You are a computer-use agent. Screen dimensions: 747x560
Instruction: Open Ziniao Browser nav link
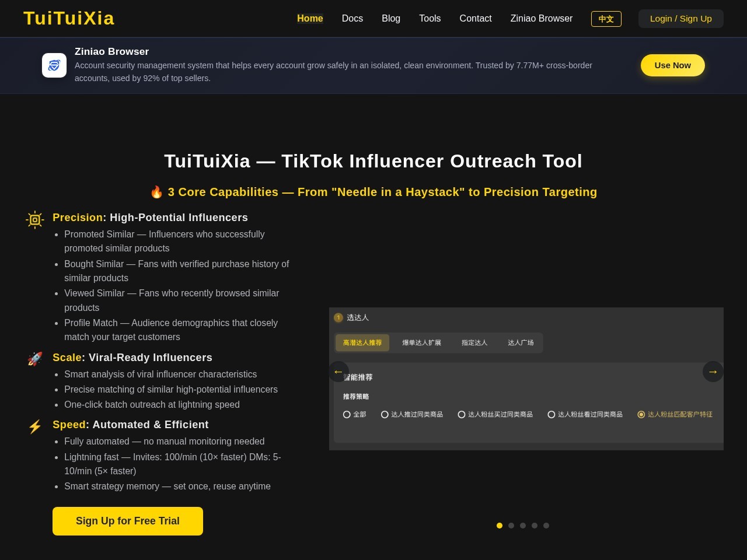(542, 19)
